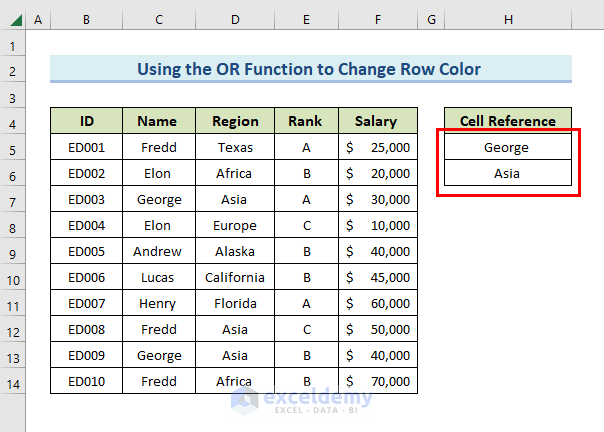Viewport: 604px width, 432px height.
Task: Click the "ID" table header cell
Action: point(87,121)
